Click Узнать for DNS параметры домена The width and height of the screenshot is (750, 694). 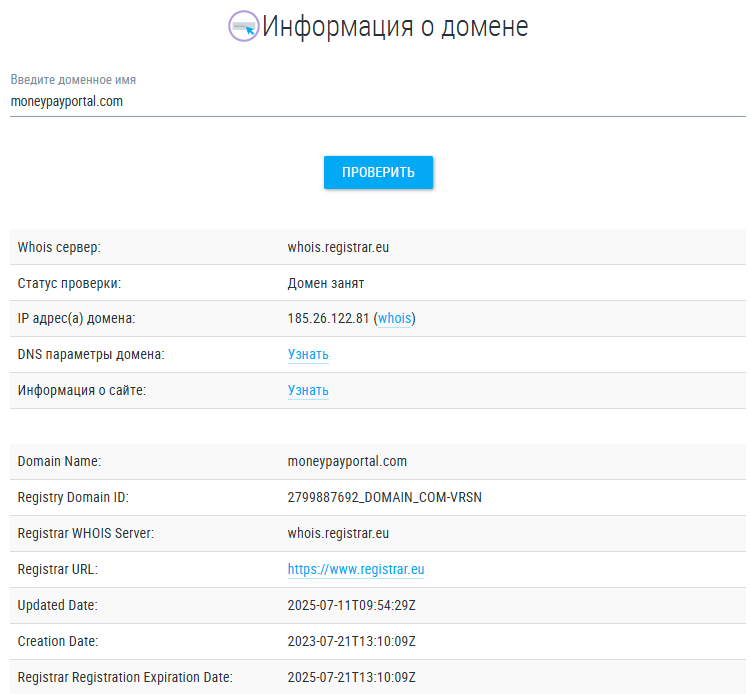pyautogui.click(x=308, y=355)
